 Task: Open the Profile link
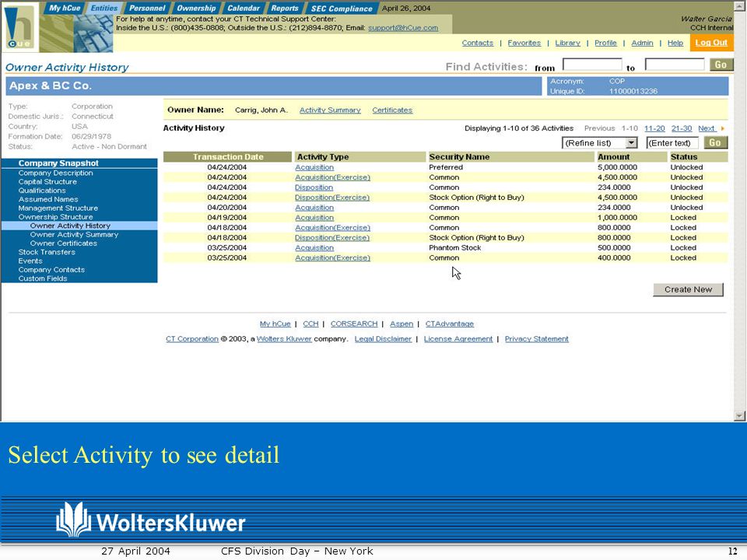point(605,43)
